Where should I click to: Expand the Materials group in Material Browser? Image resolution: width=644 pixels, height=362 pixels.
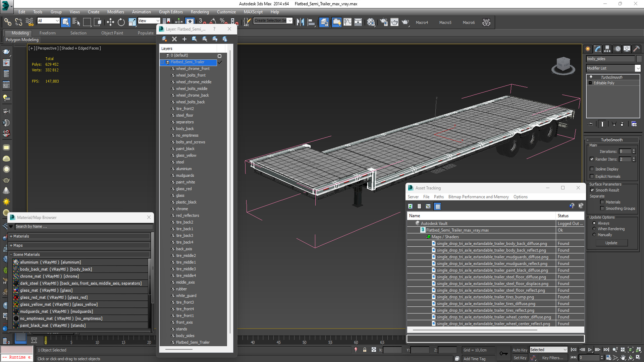pyautogui.click(x=79, y=236)
